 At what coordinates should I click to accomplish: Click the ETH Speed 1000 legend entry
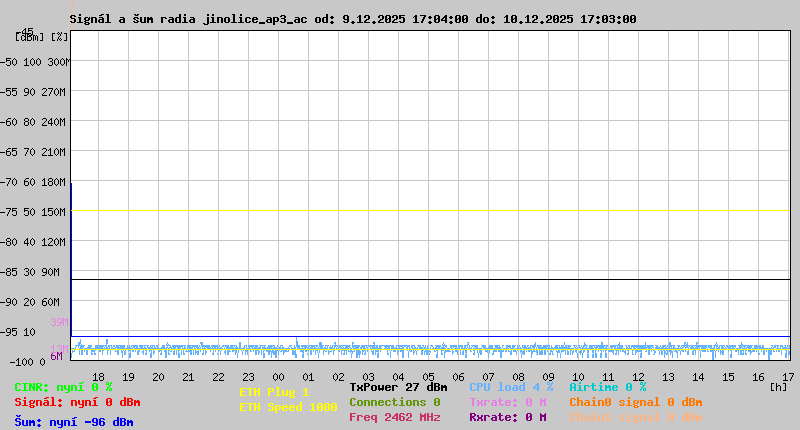click(x=288, y=407)
